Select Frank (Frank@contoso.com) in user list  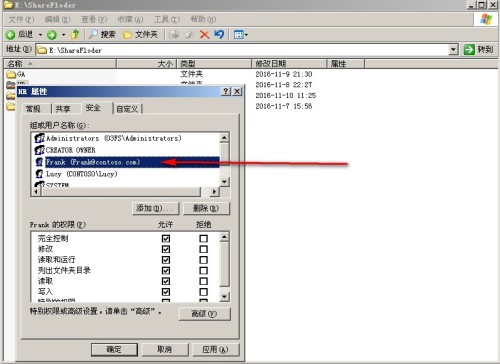[132, 162]
